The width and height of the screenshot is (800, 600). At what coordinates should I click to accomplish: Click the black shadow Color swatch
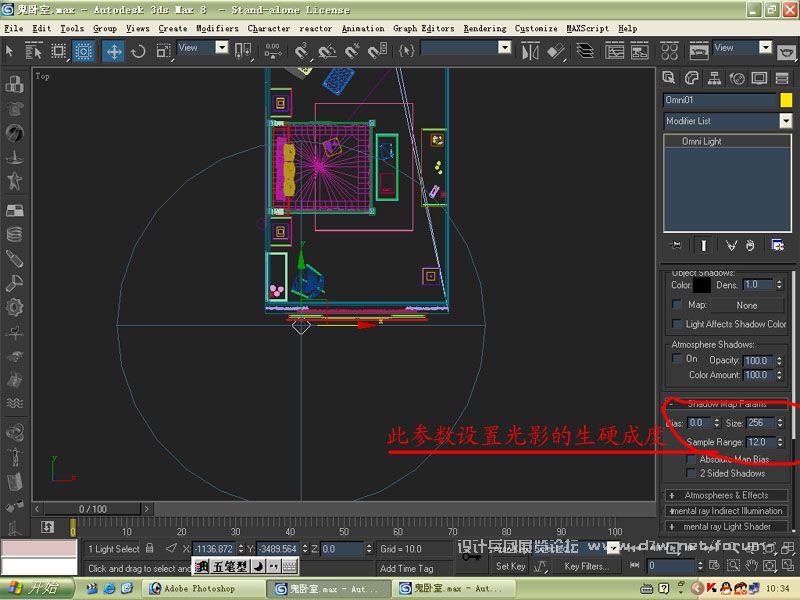click(702, 285)
